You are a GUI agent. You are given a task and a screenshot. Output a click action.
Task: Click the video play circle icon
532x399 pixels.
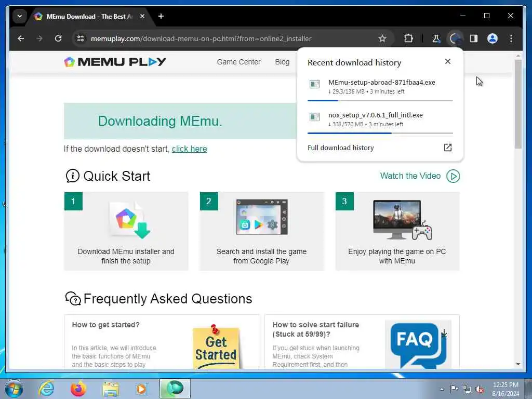(453, 176)
